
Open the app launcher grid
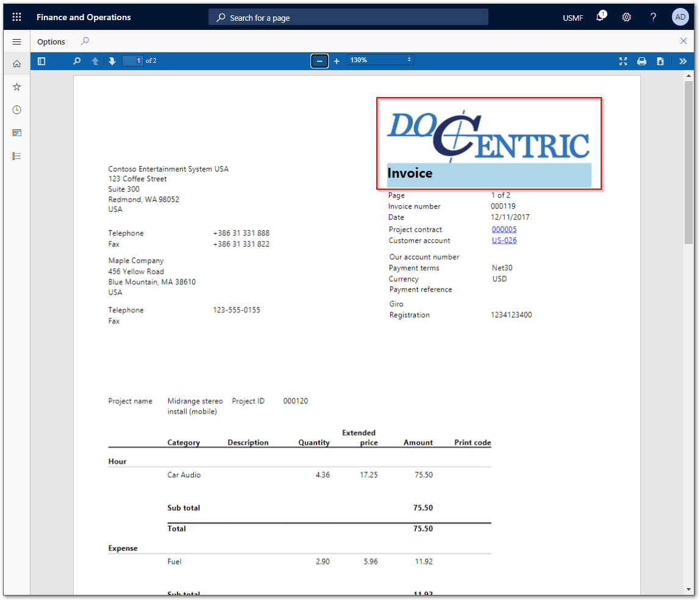[x=16, y=16]
